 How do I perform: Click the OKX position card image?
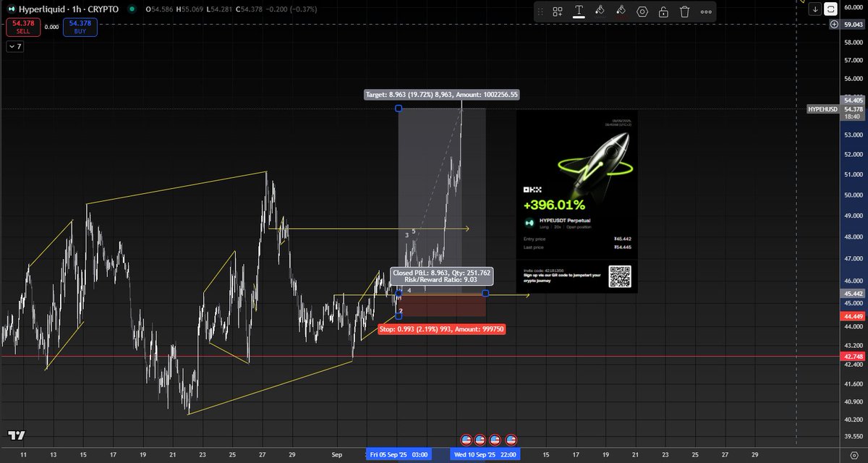click(576, 202)
